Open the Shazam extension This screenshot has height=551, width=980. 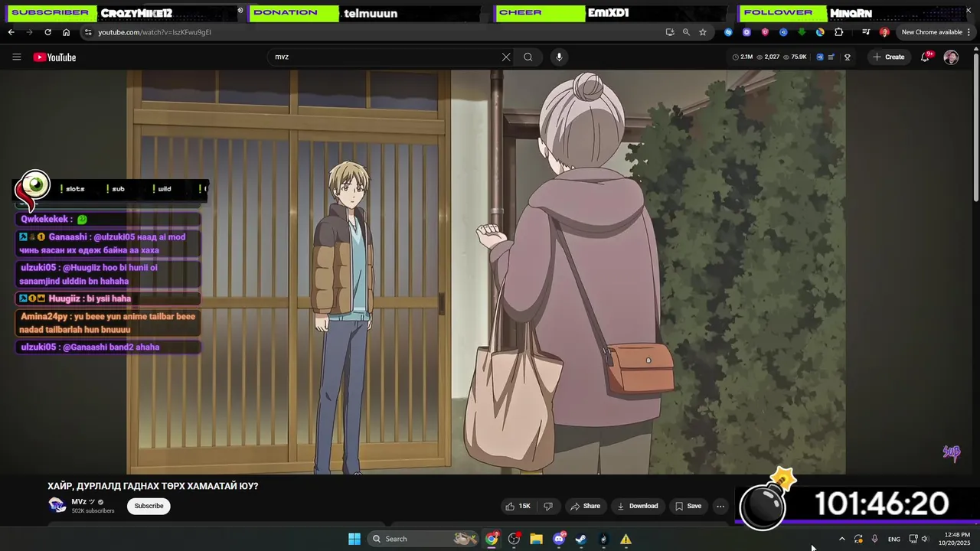pos(728,32)
